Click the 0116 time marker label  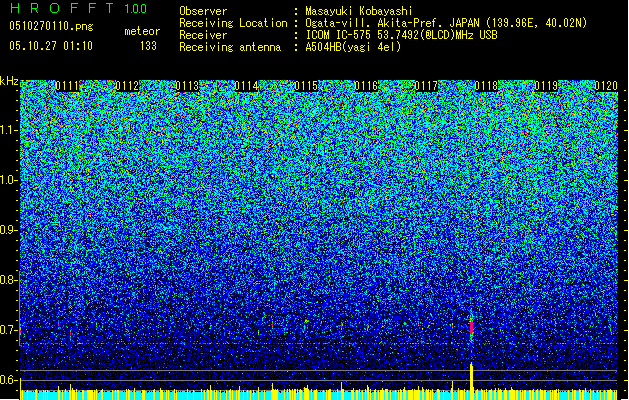click(366, 86)
